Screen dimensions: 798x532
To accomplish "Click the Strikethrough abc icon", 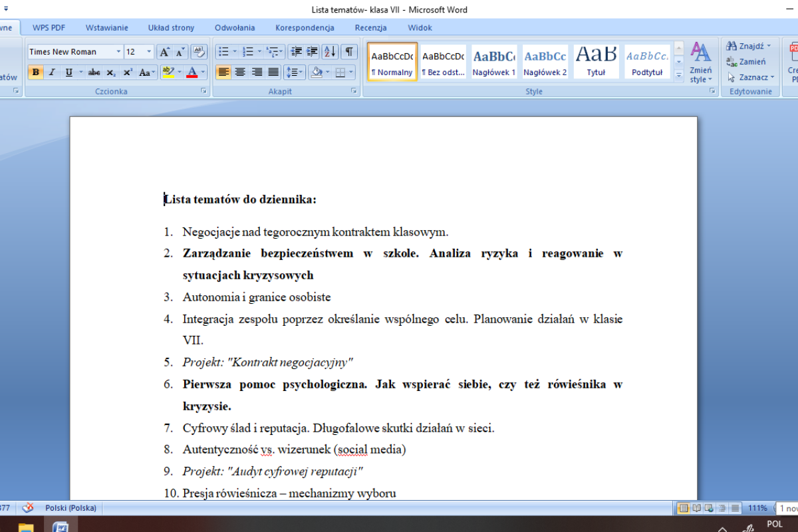I will tap(94, 72).
